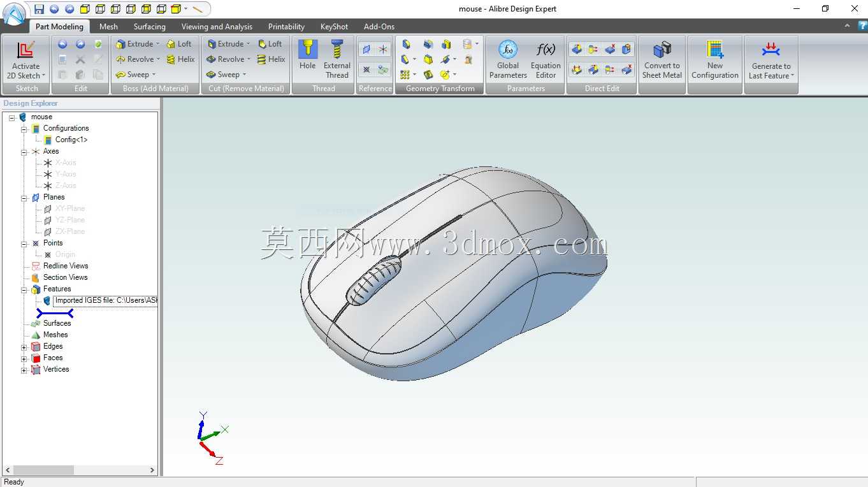Select Surfaces in the tree
The height and width of the screenshot is (487, 868).
coord(57,323)
